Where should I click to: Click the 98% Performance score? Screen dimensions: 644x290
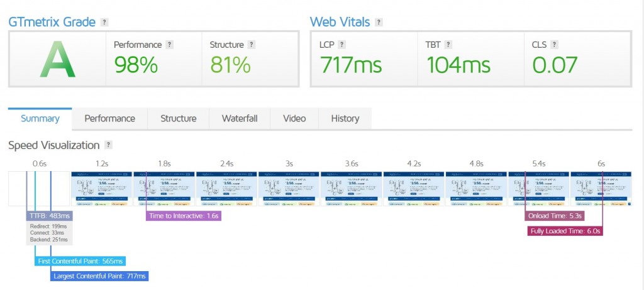pos(136,65)
